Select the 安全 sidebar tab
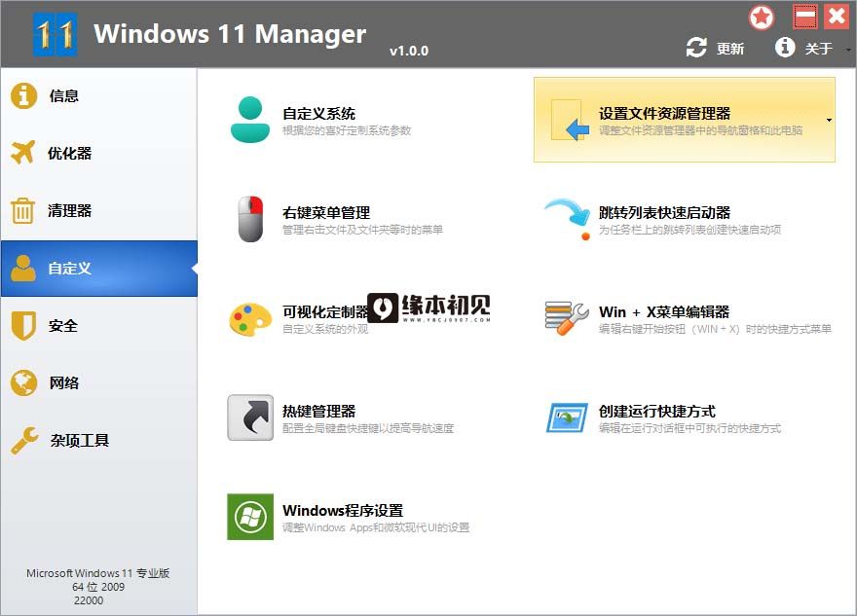Image resolution: width=857 pixels, height=616 pixels. 99,326
